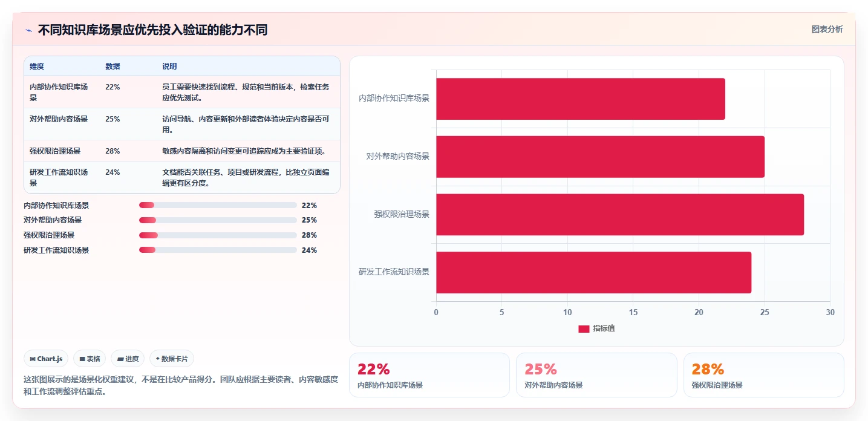Open the 22% 内部协作知识库场景 data card

[429, 375]
